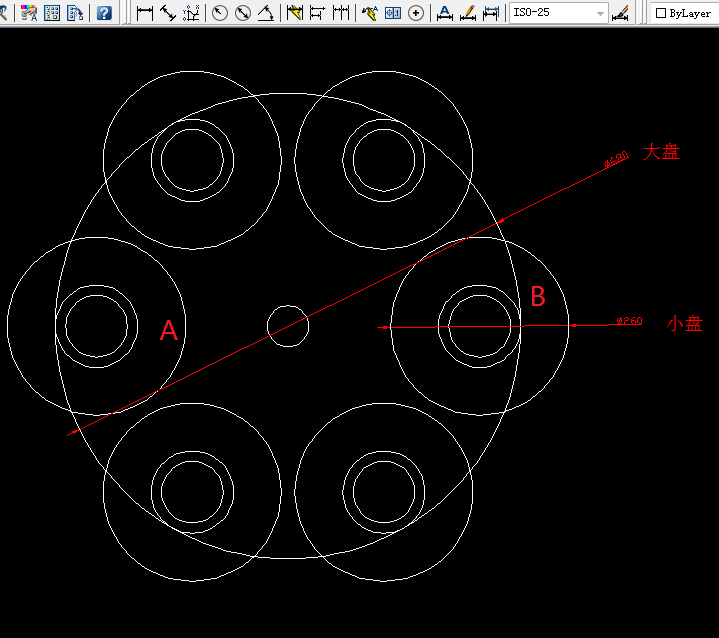Expand the ISO-25 dimension style dropdown
Viewport: 719px width, 638px height.
pos(600,13)
